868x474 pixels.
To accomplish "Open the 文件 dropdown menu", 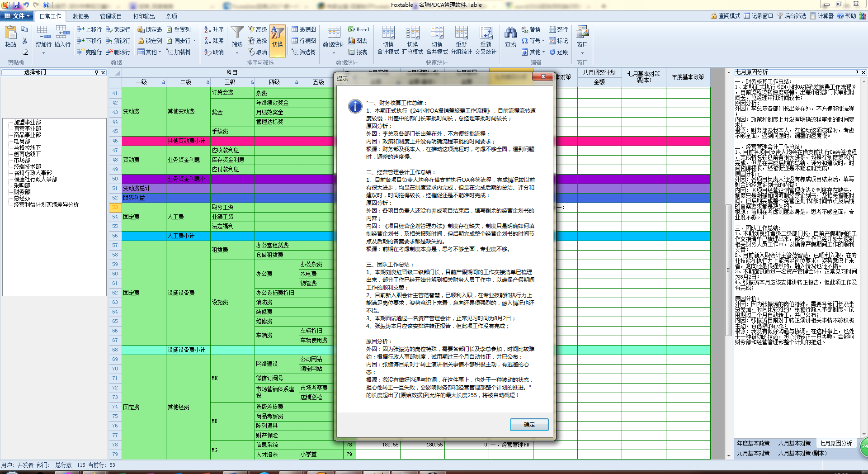I will (x=17, y=16).
